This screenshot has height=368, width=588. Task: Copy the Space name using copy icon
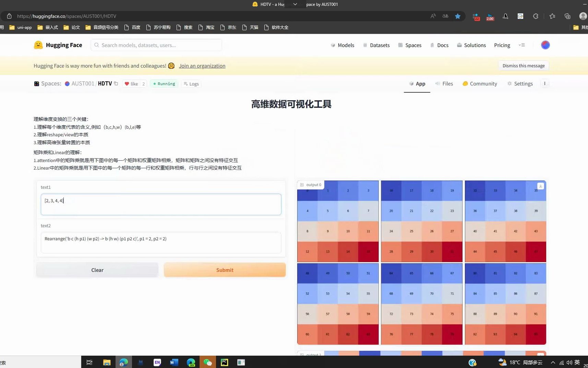[x=116, y=83]
